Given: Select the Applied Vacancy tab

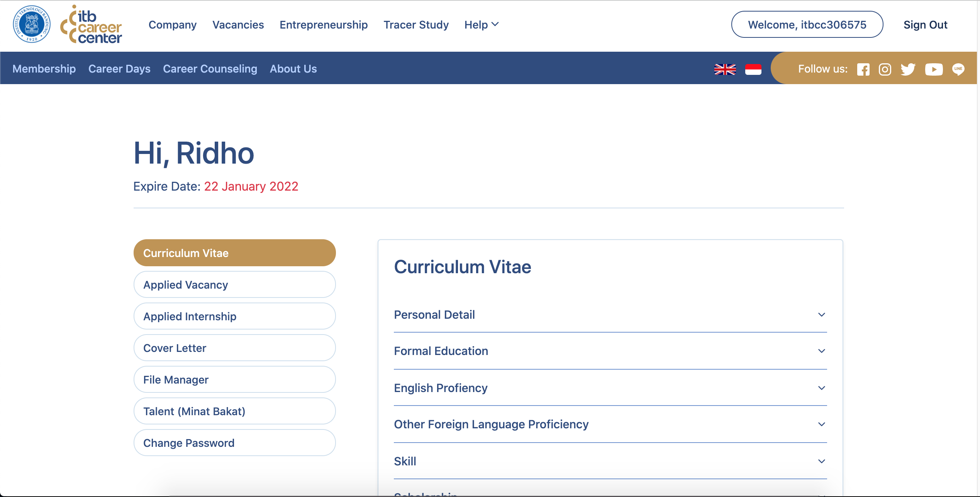Looking at the screenshot, I should point(234,285).
